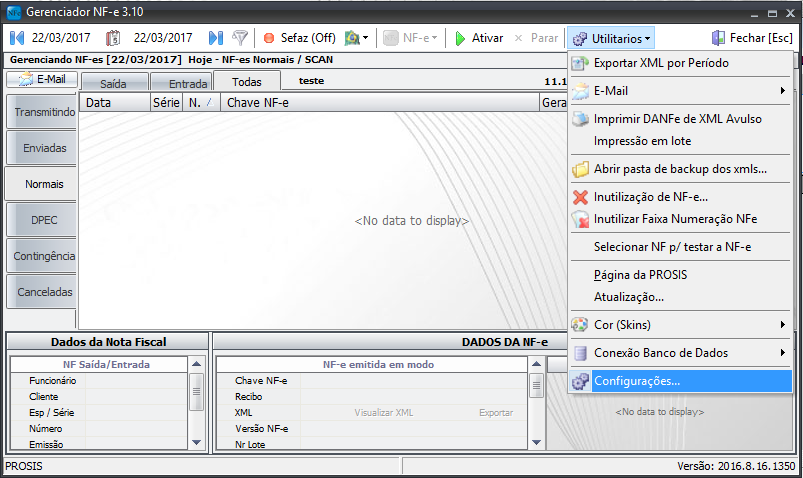803x478 pixels.
Task: Click the Cliente value field
Action: pyautogui.click(x=136, y=397)
